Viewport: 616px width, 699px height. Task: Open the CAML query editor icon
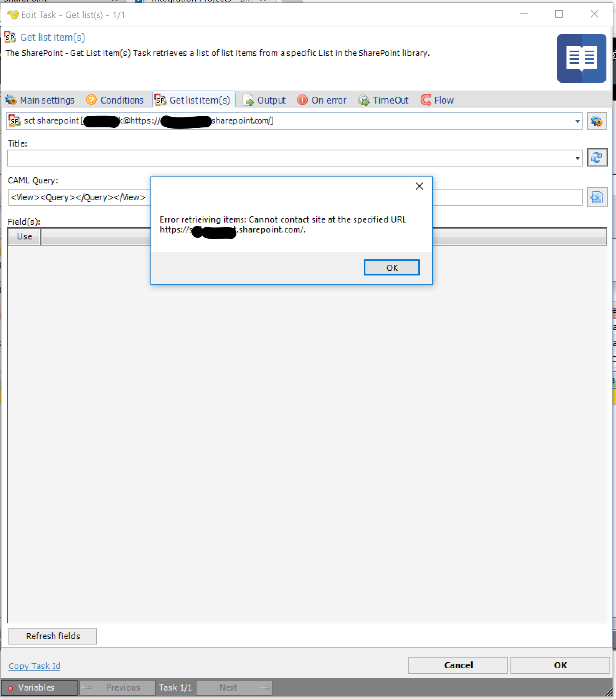[597, 197]
